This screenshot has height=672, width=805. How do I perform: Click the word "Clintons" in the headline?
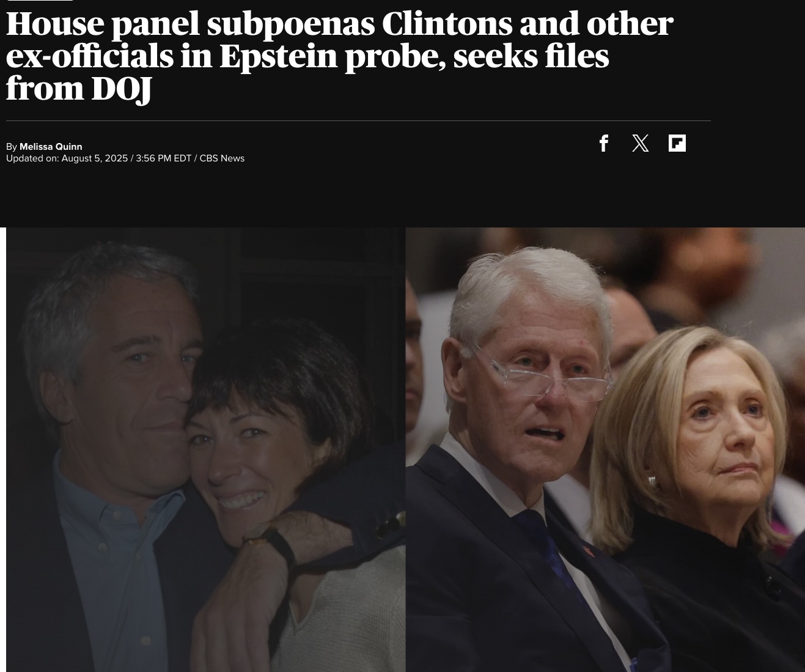click(x=446, y=24)
